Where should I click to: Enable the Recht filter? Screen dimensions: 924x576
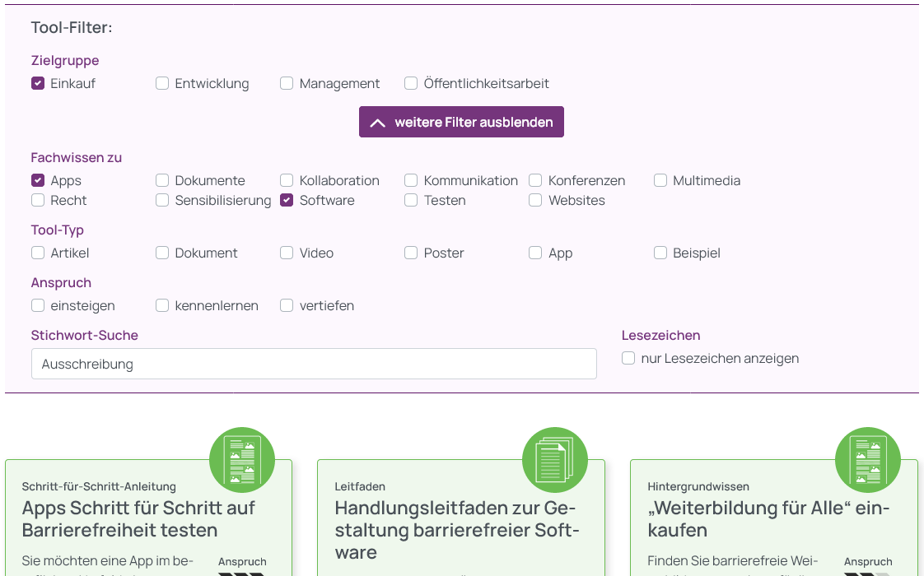38,200
